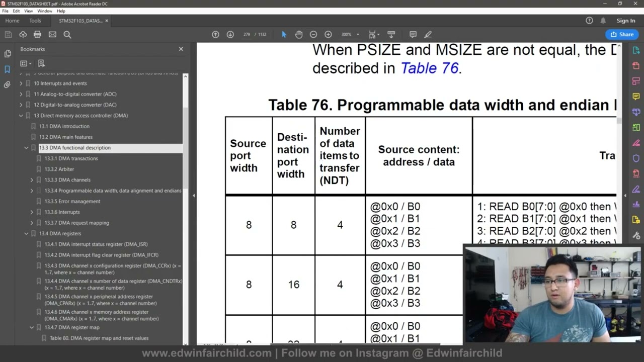This screenshot has width=644, height=362.
Task: Expand 13.3.7 DMA request mapping bookmark
Action: point(32,223)
